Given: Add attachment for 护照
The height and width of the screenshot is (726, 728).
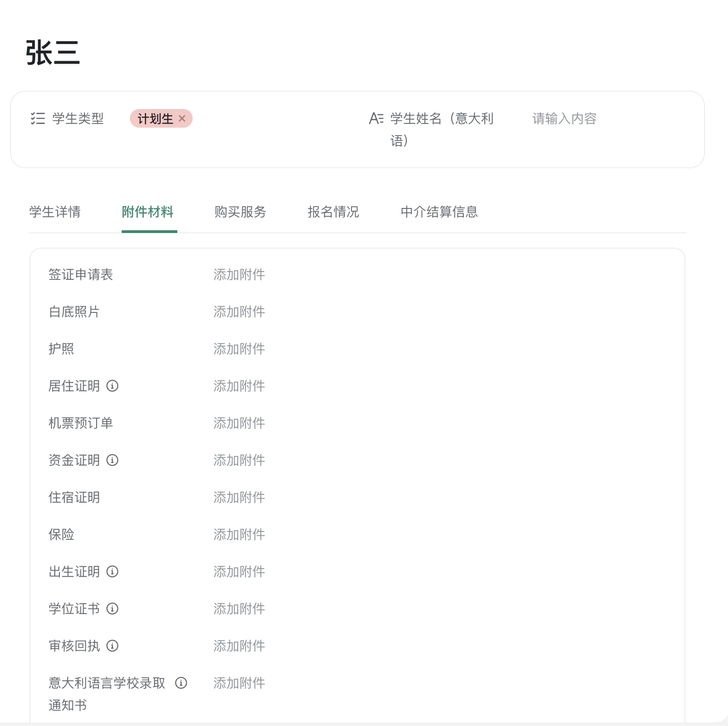Looking at the screenshot, I should coord(239,349).
